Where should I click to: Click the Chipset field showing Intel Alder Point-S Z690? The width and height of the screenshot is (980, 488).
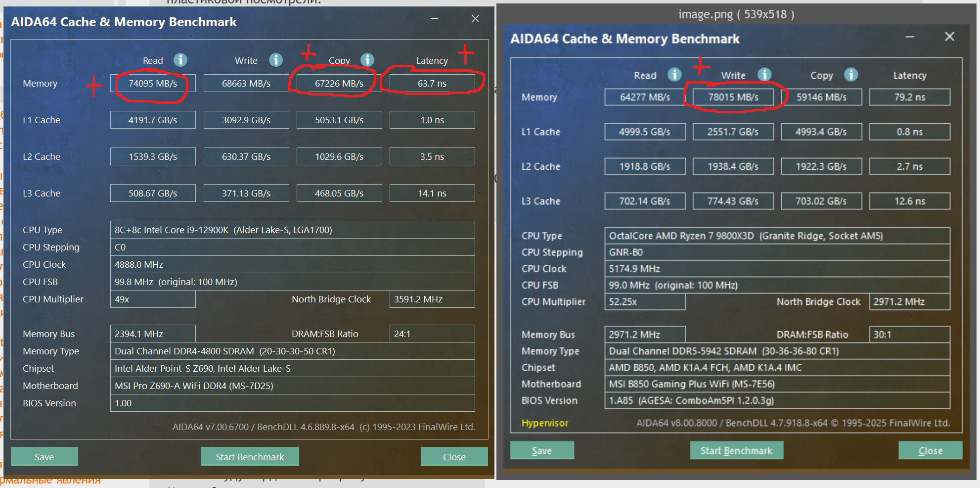[x=293, y=368]
